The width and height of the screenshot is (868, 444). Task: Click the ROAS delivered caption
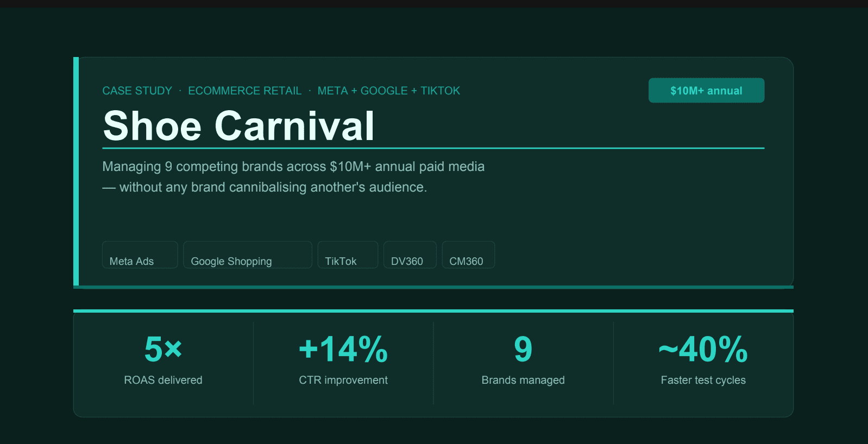(163, 380)
